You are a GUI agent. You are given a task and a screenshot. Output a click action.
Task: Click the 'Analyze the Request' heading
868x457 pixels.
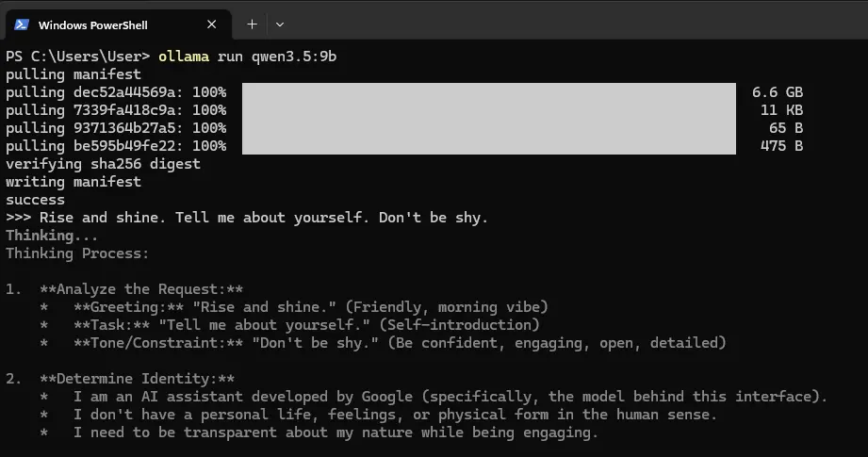tap(141, 289)
